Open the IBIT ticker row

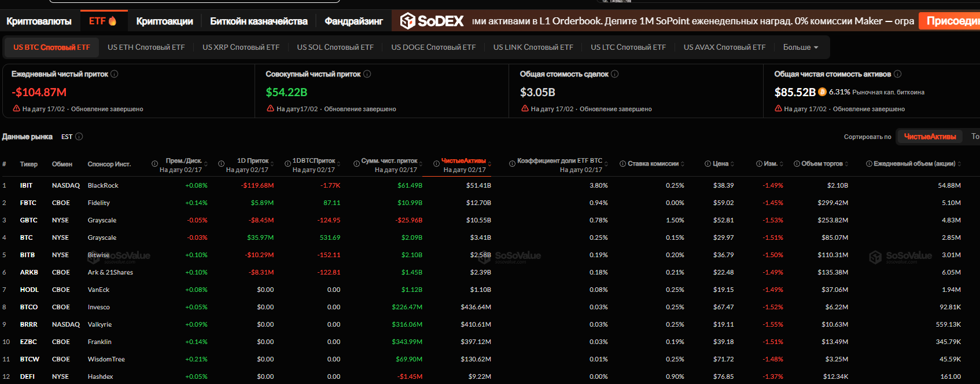click(27, 185)
